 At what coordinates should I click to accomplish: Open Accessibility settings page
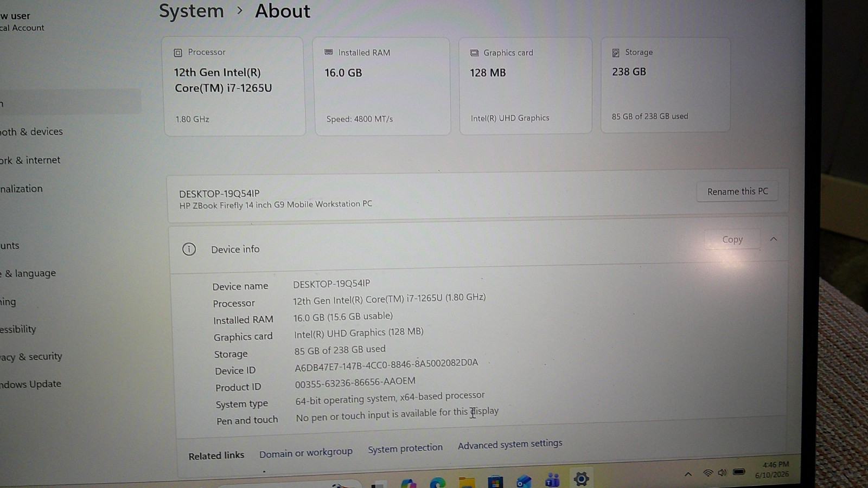18,329
